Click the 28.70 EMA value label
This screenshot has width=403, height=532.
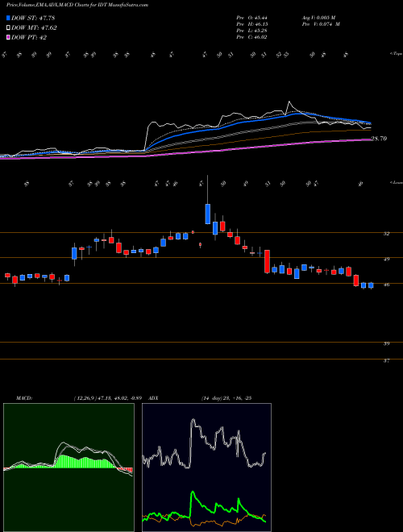[379, 139]
